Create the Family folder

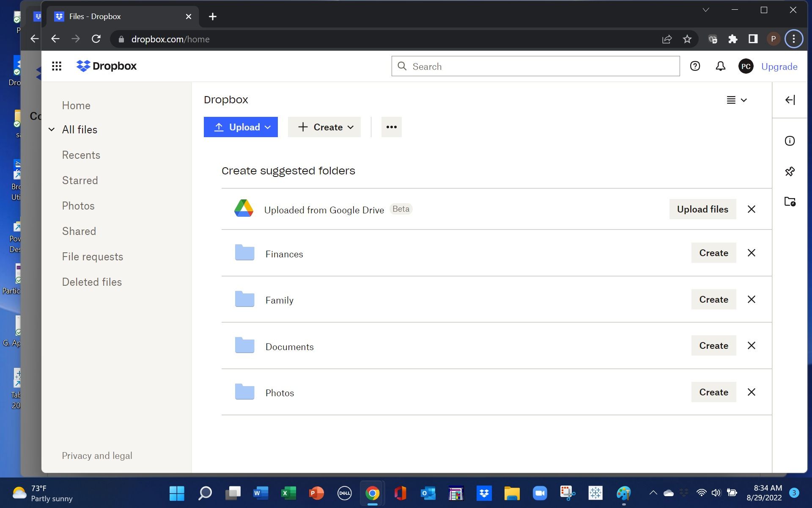(713, 299)
